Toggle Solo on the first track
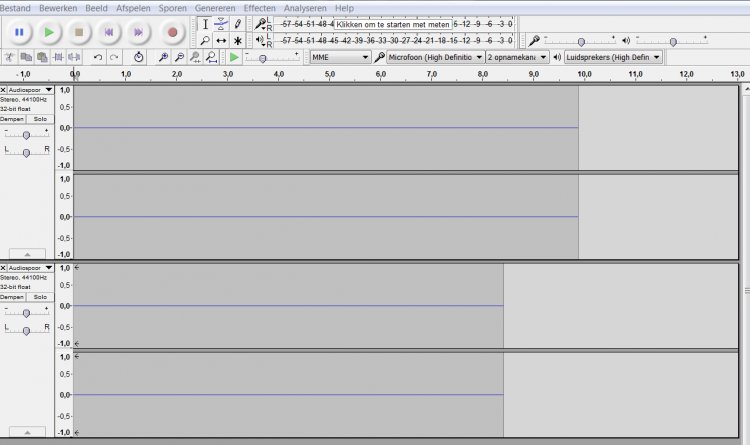 click(40, 119)
